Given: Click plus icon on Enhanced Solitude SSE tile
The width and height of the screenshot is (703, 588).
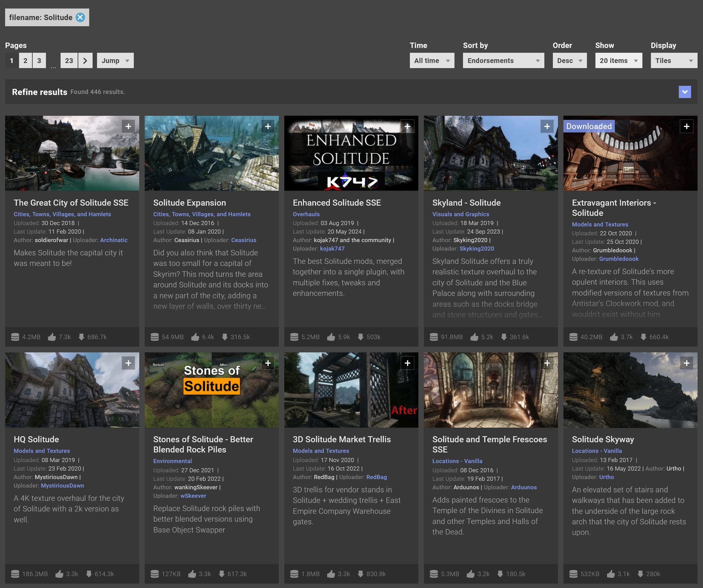Looking at the screenshot, I should (408, 126).
